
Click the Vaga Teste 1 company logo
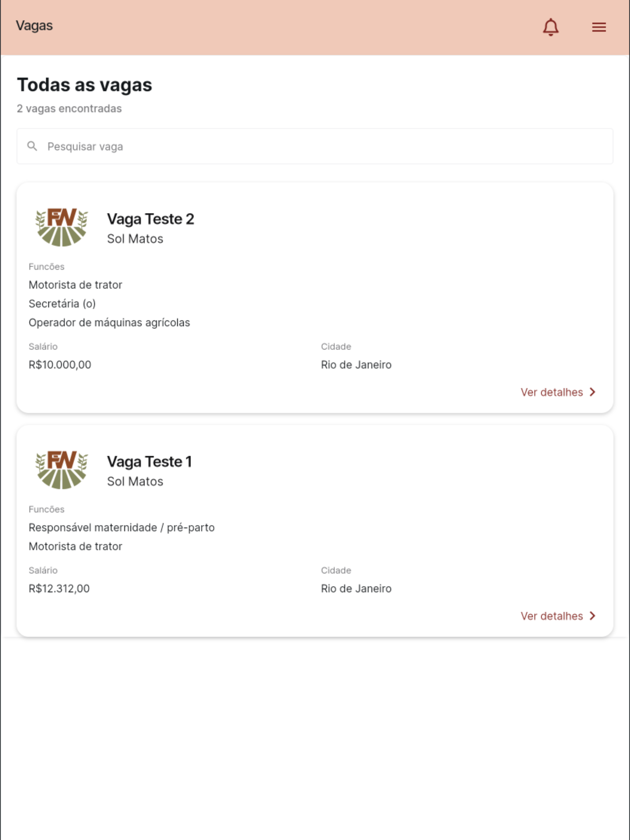(62, 470)
